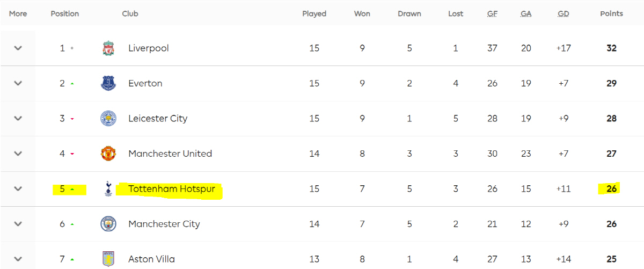Viewport: 644px width, 269px height.
Task: Click the Manchester United club crest
Action: (x=108, y=154)
